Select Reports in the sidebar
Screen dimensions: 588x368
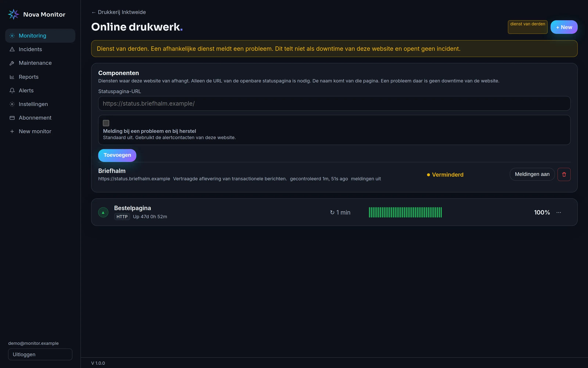click(40, 77)
